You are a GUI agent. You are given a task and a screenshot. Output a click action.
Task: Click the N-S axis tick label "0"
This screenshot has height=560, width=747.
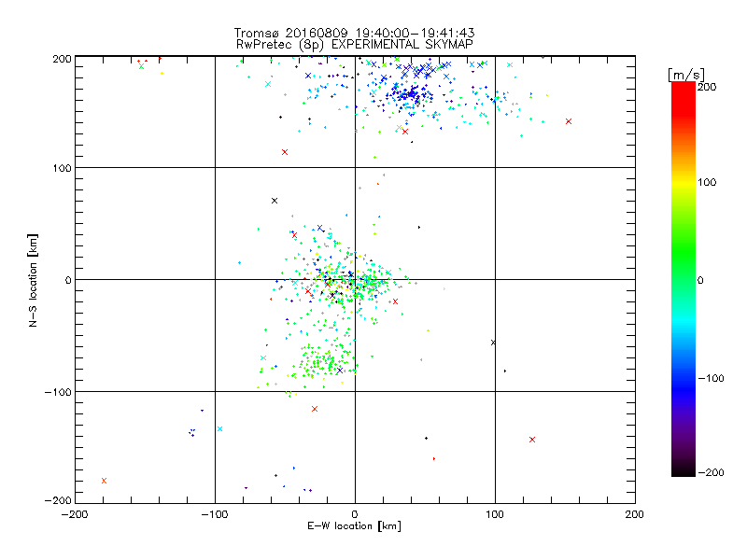(x=68, y=280)
